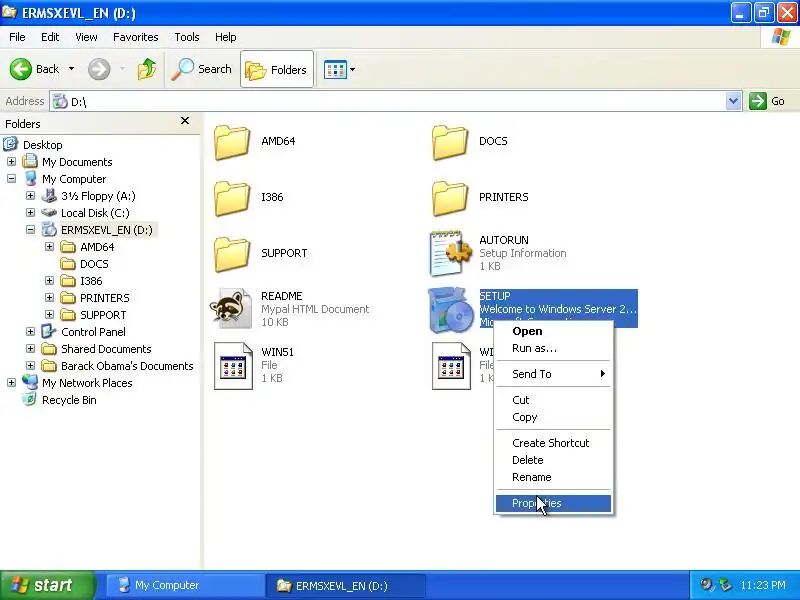Choose Create Shortcut from context menu
The width and height of the screenshot is (800, 600).
coord(553,443)
